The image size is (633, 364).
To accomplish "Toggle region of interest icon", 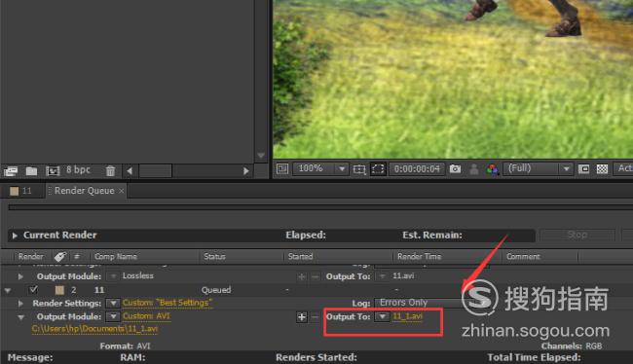I will tap(583, 168).
